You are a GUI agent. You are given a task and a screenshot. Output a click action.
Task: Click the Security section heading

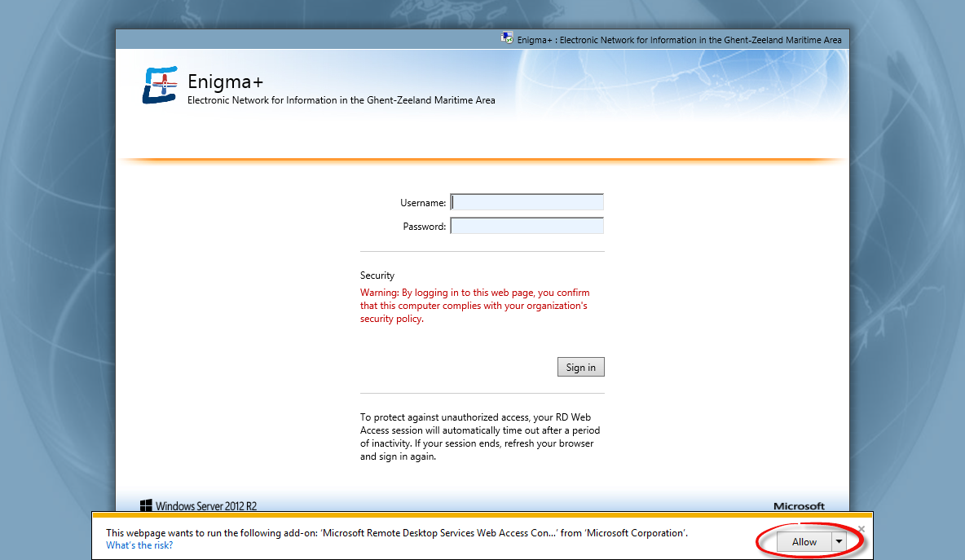tap(377, 276)
